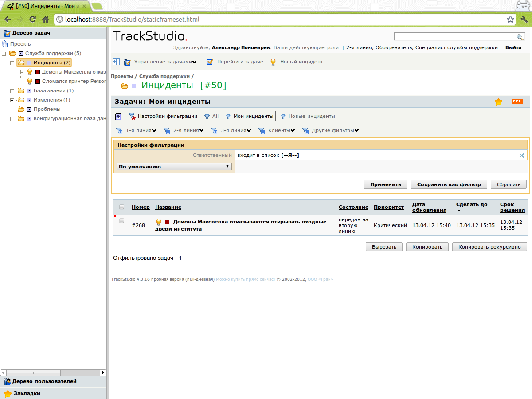This screenshot has width=532, height=399.
Task: Click the Сбросить button
Action: click(509, 184)
